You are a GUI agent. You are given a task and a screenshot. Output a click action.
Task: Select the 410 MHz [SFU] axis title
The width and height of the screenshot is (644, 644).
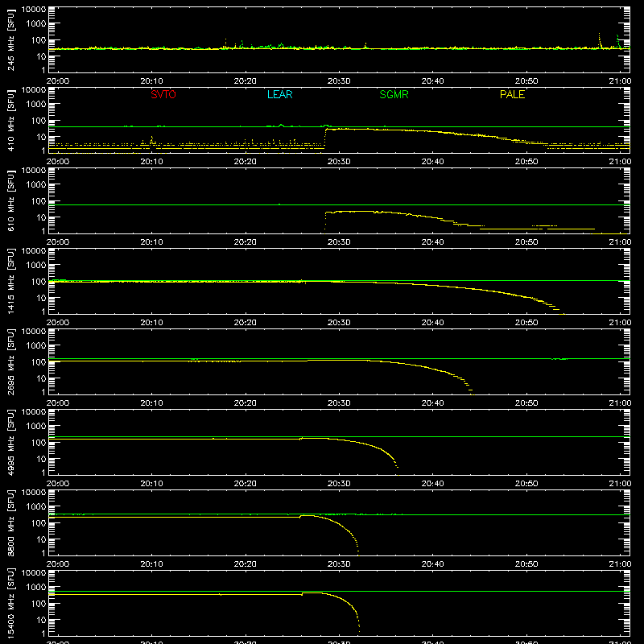pos(11,120)
